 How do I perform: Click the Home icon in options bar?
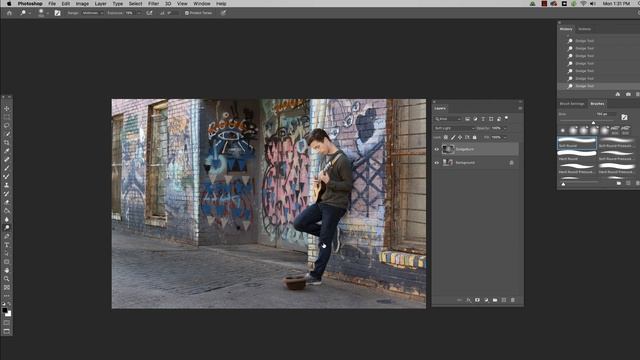click(x=9, y=13)
